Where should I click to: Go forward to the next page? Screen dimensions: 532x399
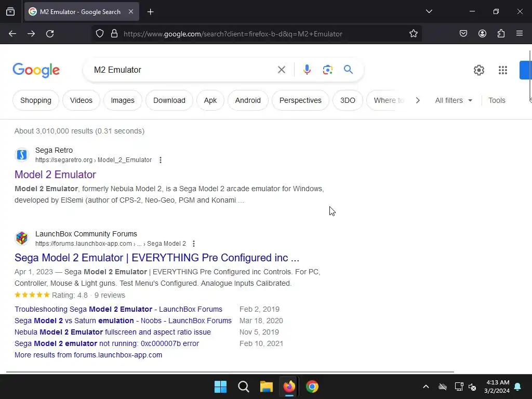(31, 34)
